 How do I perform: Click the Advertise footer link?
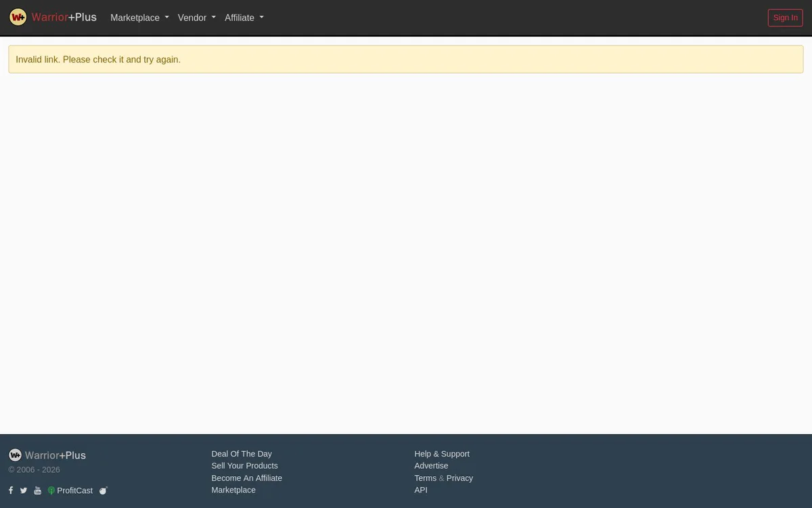(431, 466)
